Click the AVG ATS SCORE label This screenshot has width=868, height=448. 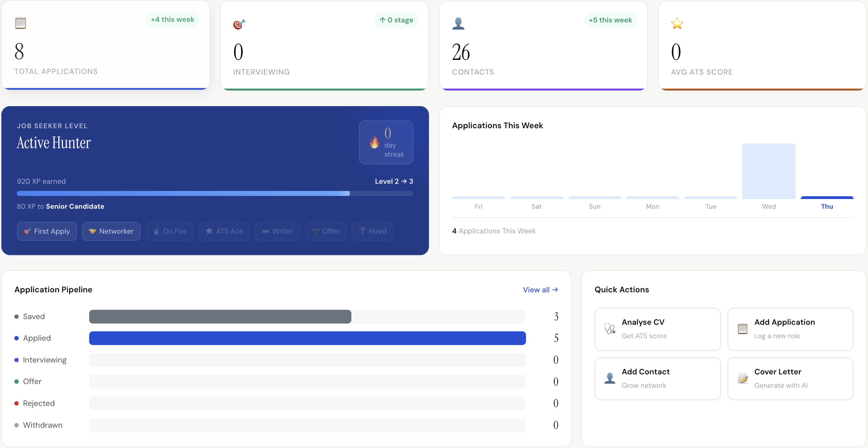pos(702,72)
